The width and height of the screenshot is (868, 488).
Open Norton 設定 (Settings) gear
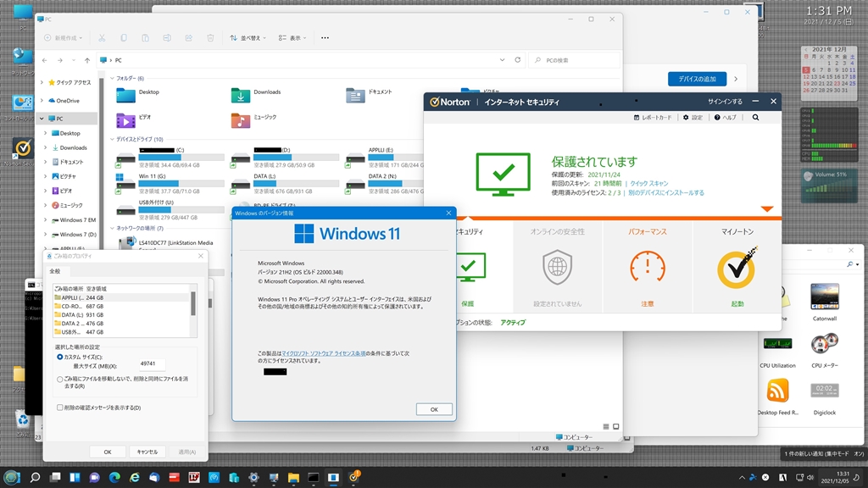(693, 117)
